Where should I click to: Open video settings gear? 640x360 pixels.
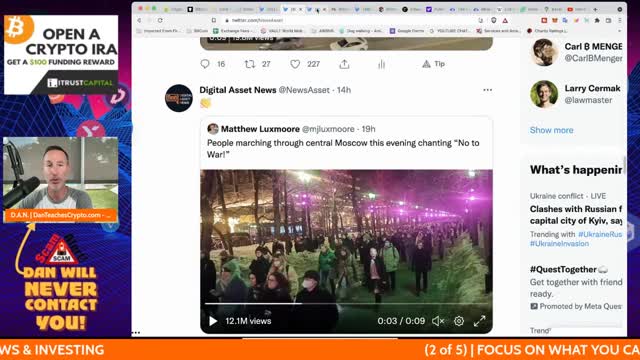pos(459,321)
